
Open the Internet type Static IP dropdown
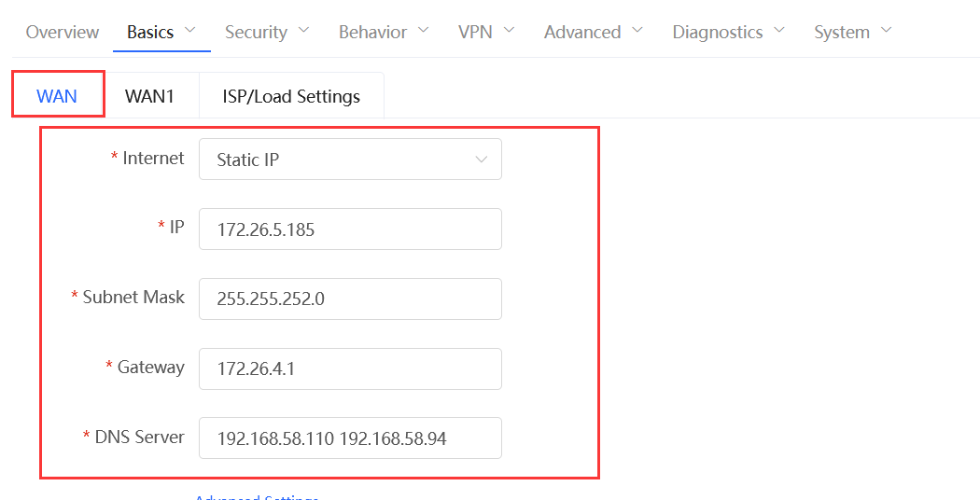[x=350, y=160]
